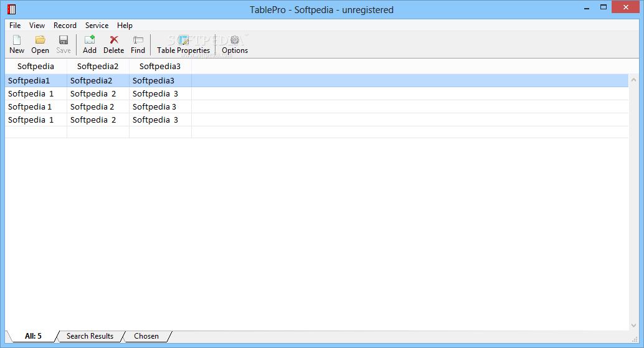Click the Softpedia2 column header

coord(98,67)
